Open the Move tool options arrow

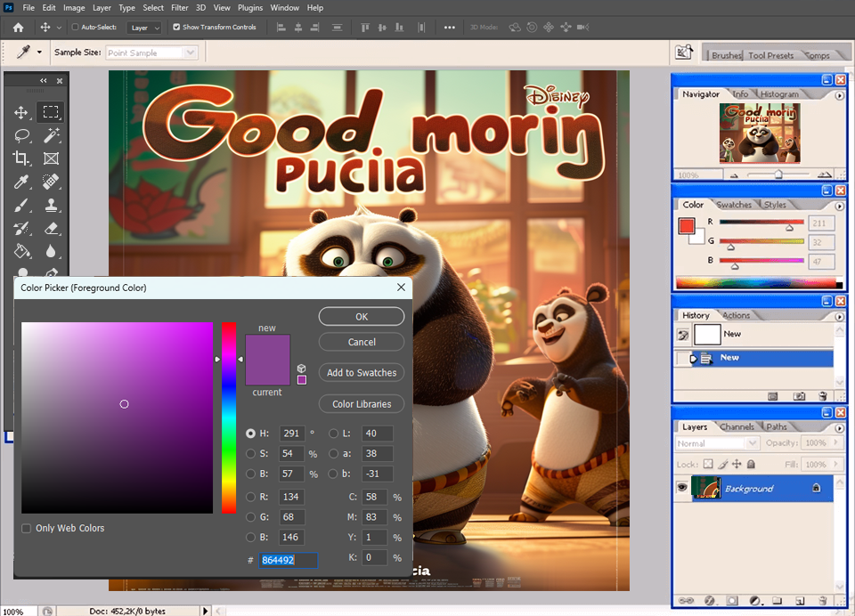pos(59,28)
